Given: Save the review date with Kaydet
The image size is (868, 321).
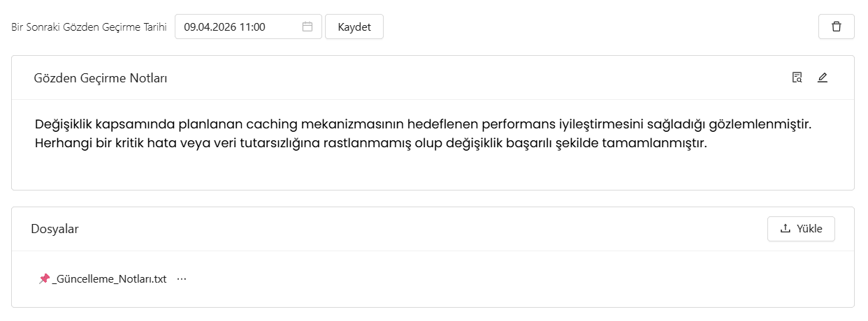Looking at the screenshot, I should (x=354, y=27).
